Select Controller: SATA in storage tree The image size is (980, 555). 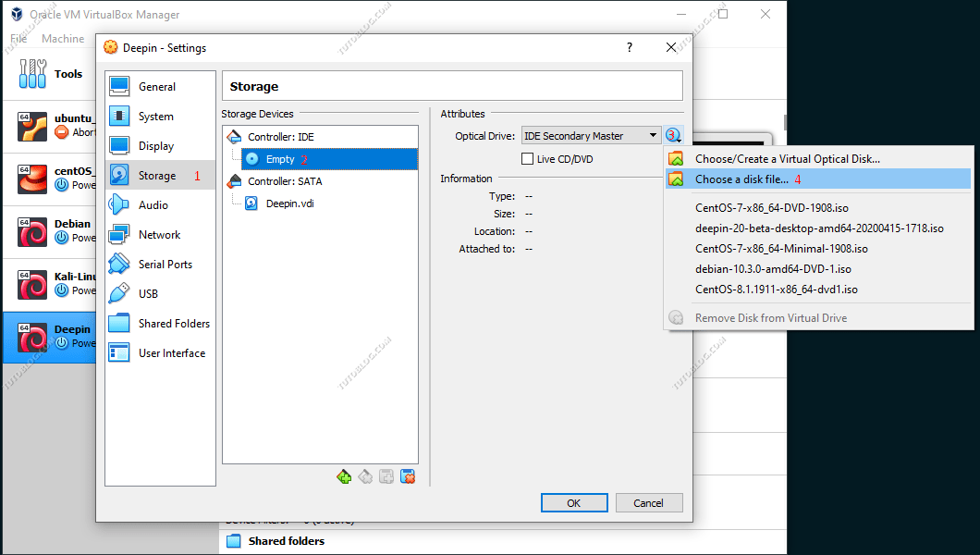tap(285, 181)
